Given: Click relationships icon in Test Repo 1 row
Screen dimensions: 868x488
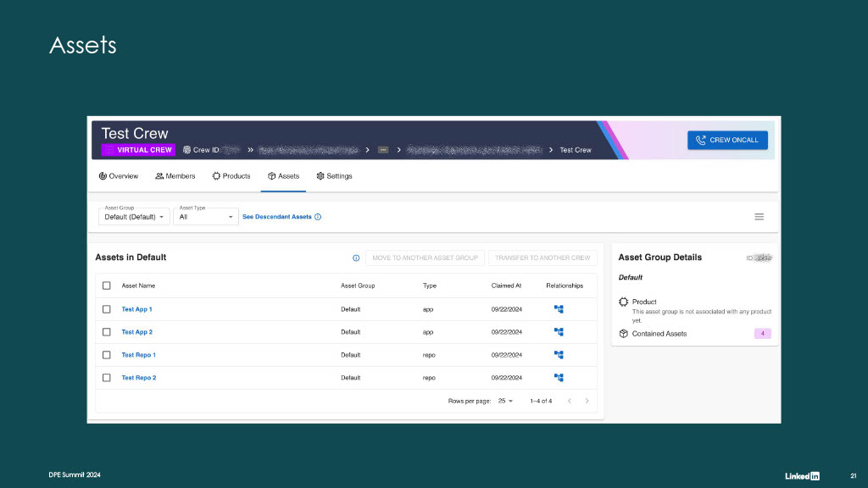Looking at the screenshot, I should tap(559, 355).
